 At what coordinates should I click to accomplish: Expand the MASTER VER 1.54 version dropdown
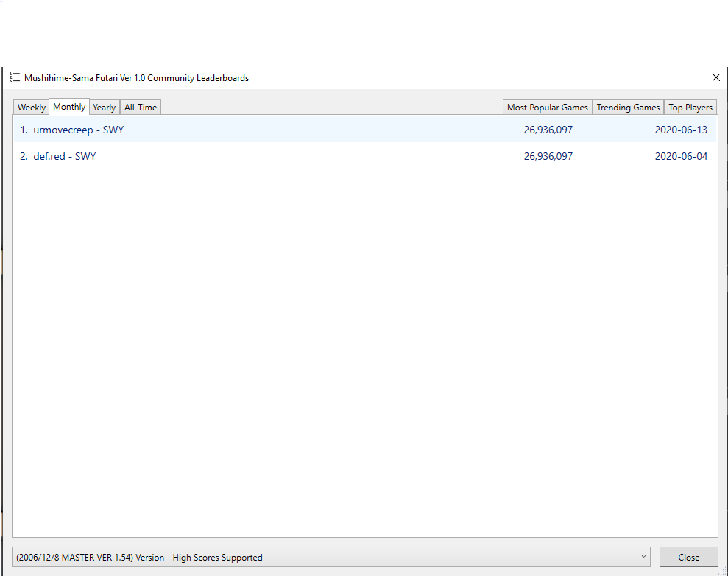point(331,557)
